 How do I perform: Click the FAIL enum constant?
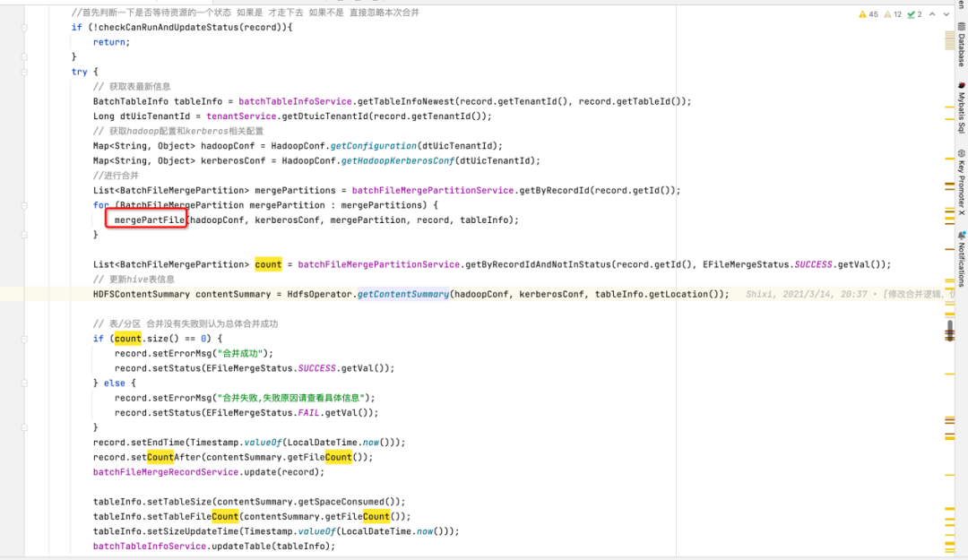coord(308,412)
